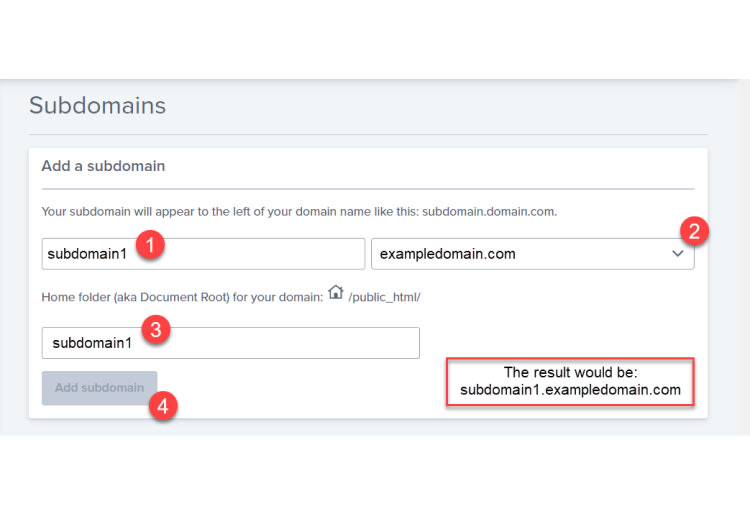Focus the document root folder input
Viewport: 750px width, 515px height.
pyautogui.click(x=231, y=343)
